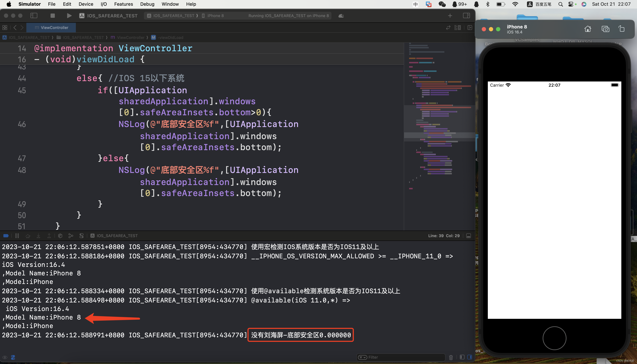Click the 百度五笔 input method menu

click(x=539, y=4)
